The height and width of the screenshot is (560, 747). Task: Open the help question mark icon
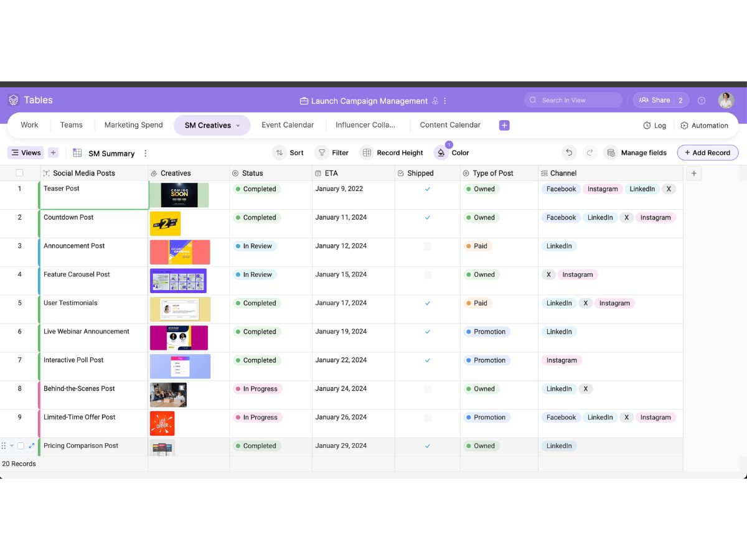(x=702, y=100)
